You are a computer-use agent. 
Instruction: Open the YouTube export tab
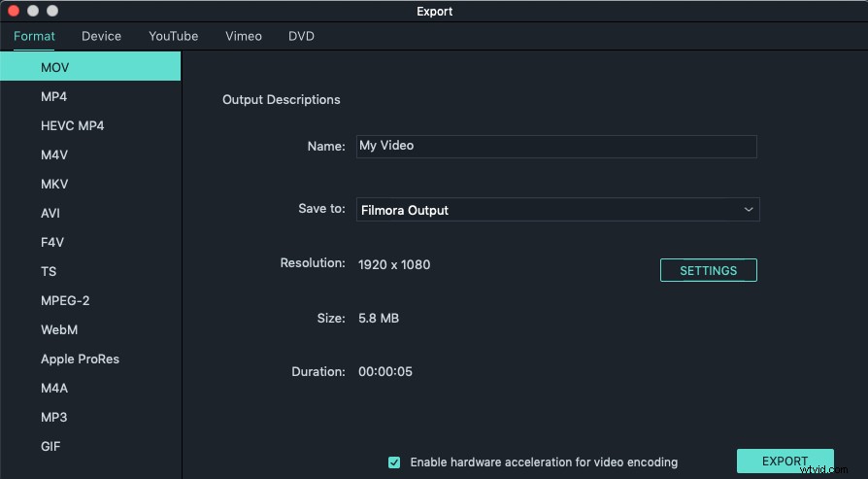(173, 36)
